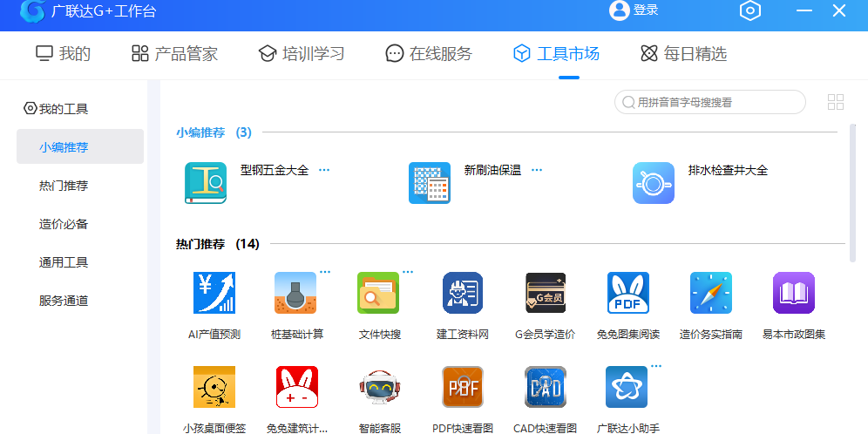Open the 易本市政图集 book icon
Viewport: 868px width, 434px height.
click(x=794, y=293)
